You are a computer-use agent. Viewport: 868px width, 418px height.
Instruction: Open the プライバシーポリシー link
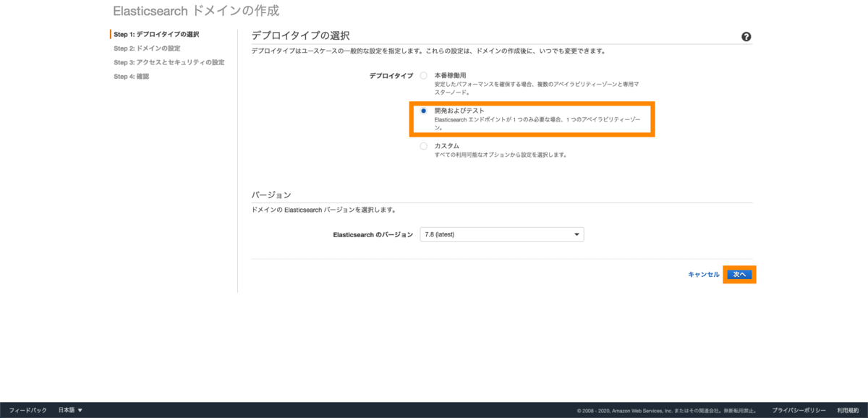click(x=798, y=410)
